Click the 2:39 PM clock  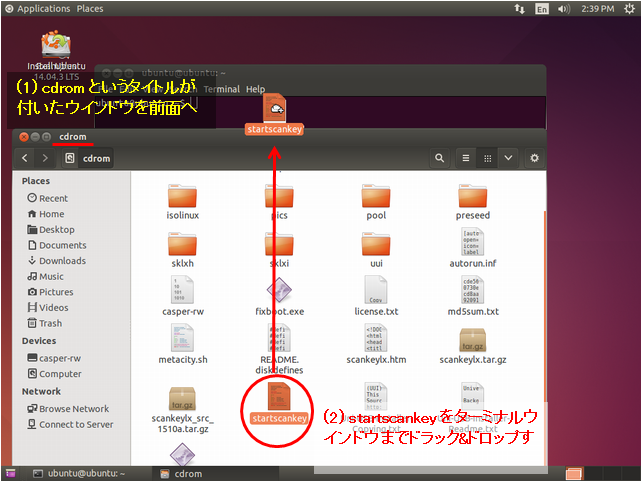pos(598,9)
